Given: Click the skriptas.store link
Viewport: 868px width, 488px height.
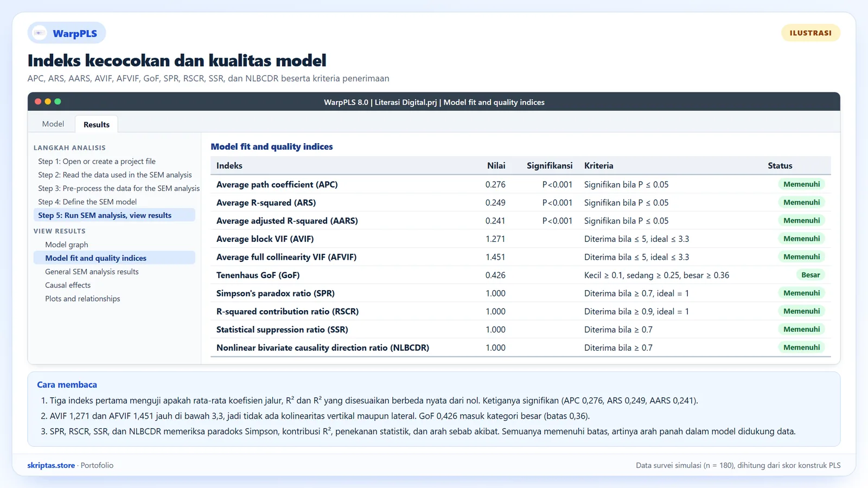Looking at the screenshot, I should 51,465.
